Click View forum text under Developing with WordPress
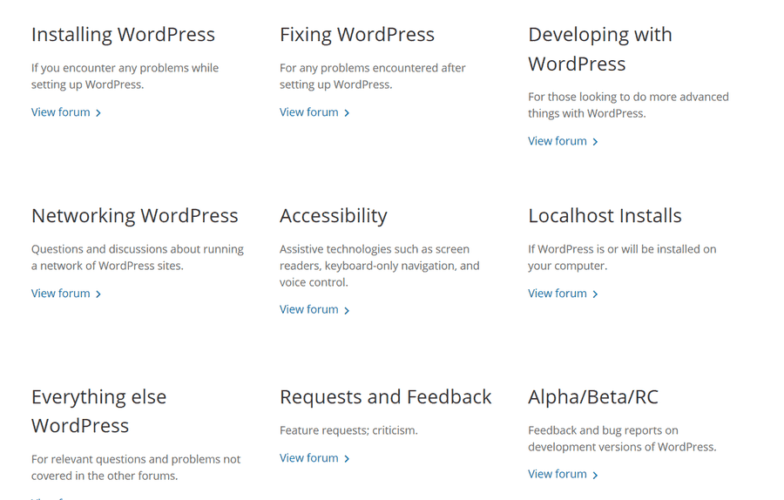 pos(557,142)
